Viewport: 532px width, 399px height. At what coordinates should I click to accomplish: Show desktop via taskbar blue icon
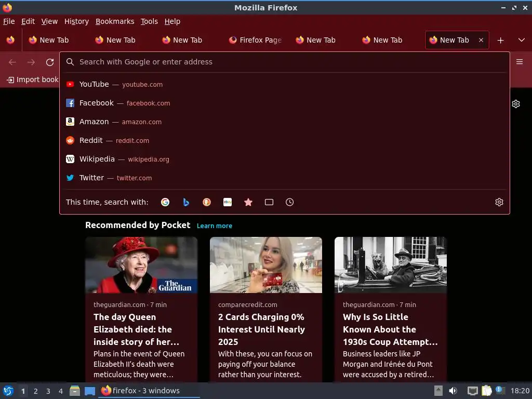(x=90, y=391)
